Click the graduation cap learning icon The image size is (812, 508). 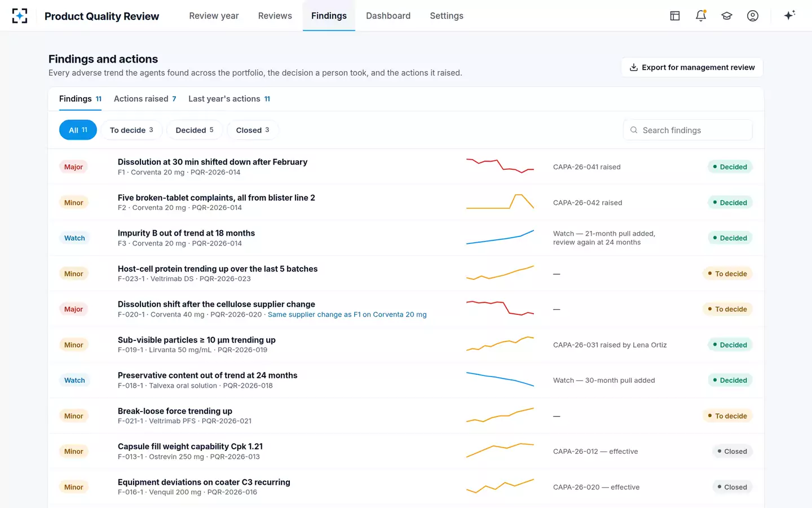(727, 16)
